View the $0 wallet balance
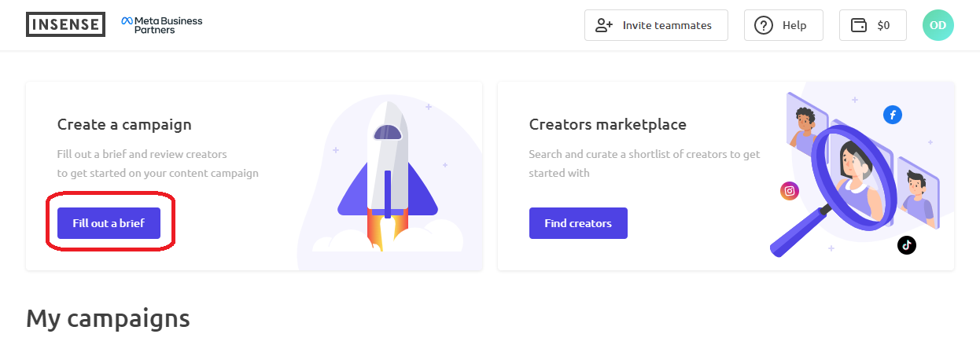 coord(872,25)
